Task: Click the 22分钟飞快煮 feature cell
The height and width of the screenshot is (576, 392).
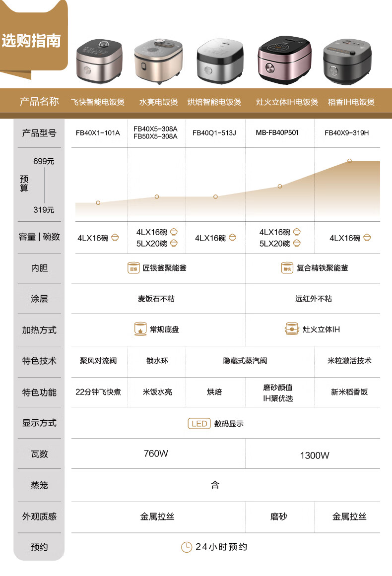Action: tap(98, 392)
